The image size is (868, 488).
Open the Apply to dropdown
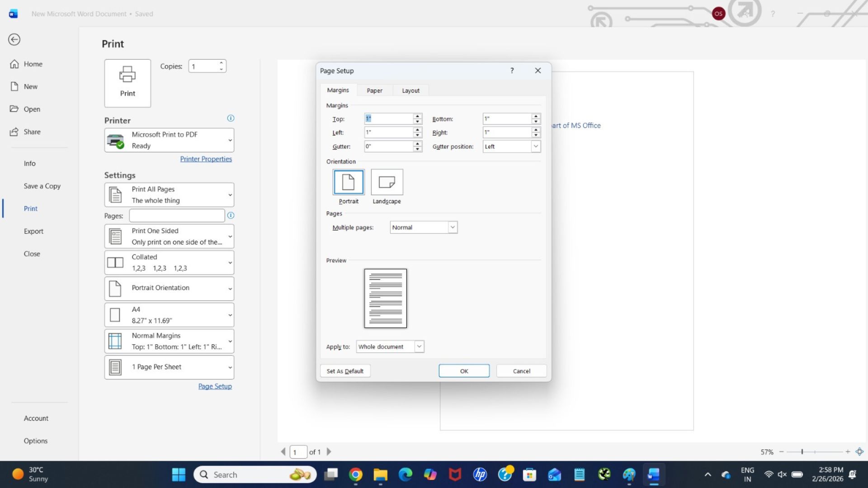pos(419,347)
